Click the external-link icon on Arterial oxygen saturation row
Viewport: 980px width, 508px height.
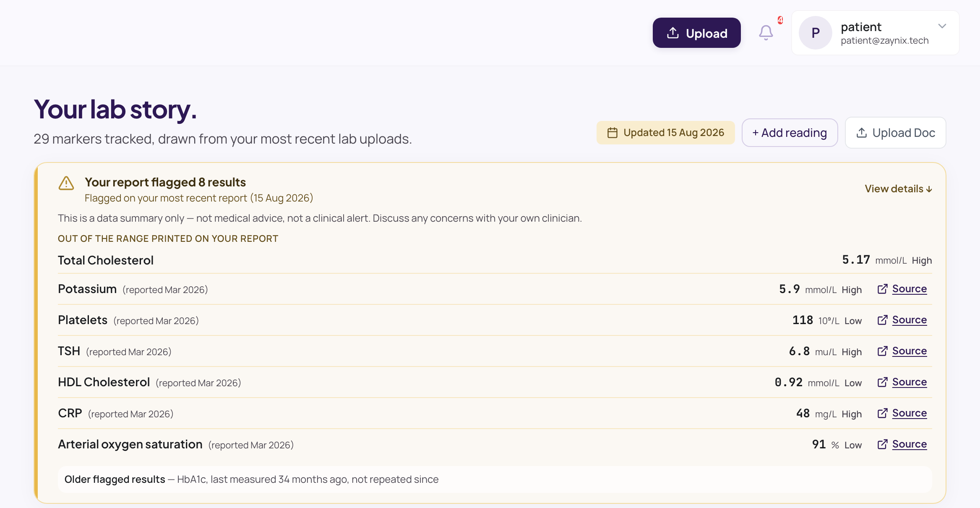pos(883,444)
